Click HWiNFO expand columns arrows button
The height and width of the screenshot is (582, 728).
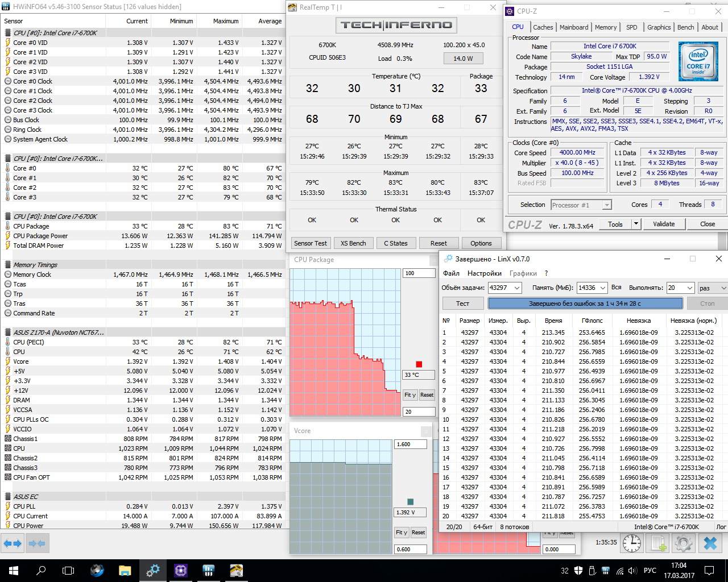[x=13, y=543]
